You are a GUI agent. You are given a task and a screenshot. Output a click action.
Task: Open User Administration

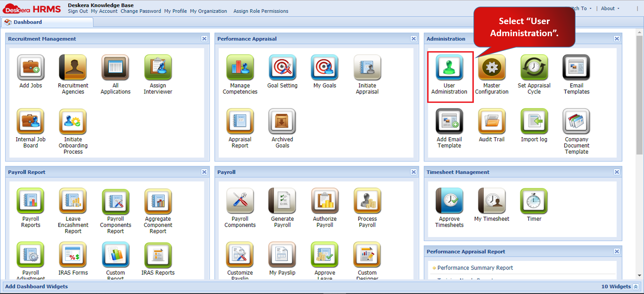tap(449, 67)
